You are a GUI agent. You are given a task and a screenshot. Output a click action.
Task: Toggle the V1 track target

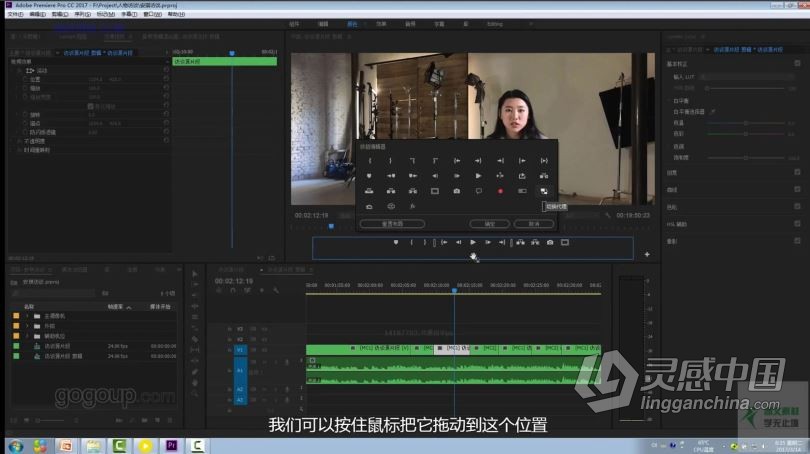[240, 350]
